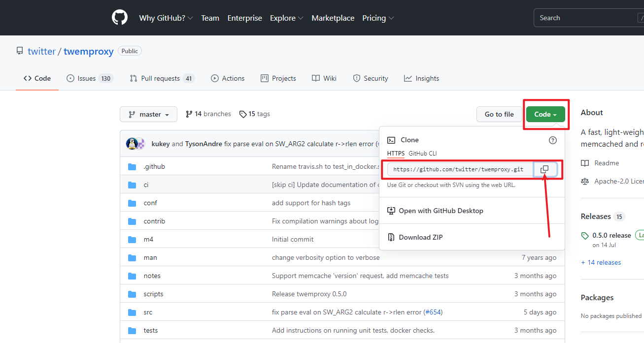This screenshot has height=343, width=644.
Task: Click kukey's penguin avatar
Action: coord(132,144)
